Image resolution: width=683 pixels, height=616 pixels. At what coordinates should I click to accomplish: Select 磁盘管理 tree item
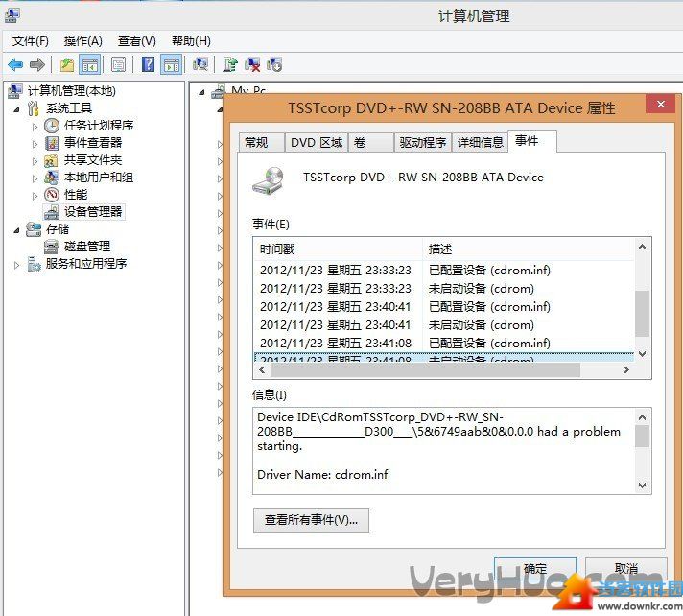pyautogui.click(x=87, y=247)
